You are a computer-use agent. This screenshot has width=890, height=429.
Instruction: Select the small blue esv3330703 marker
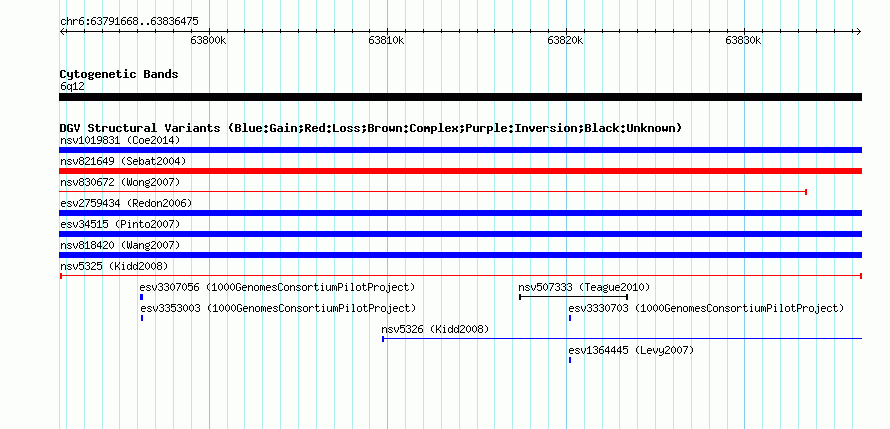click(x=570, y=318)
